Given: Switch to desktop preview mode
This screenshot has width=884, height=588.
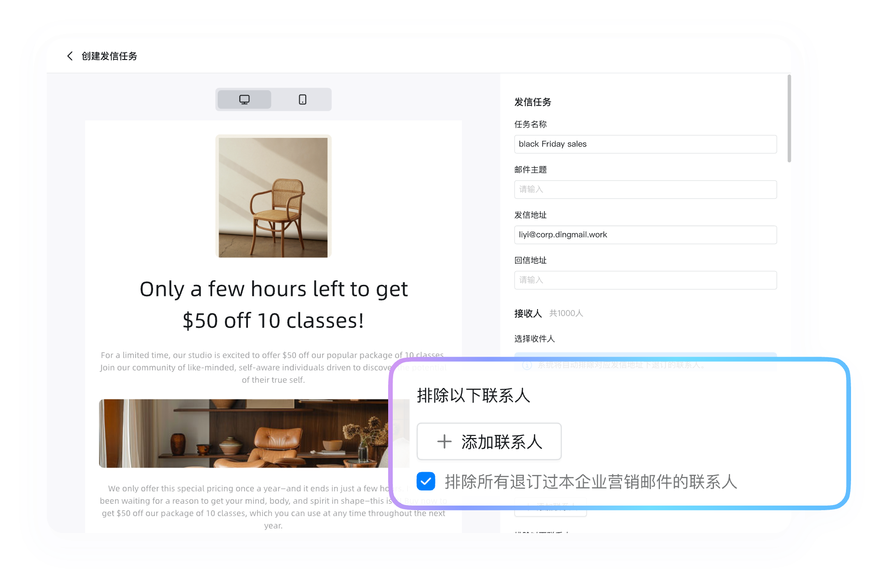Looking at the screenshot, I should (244, 99).
